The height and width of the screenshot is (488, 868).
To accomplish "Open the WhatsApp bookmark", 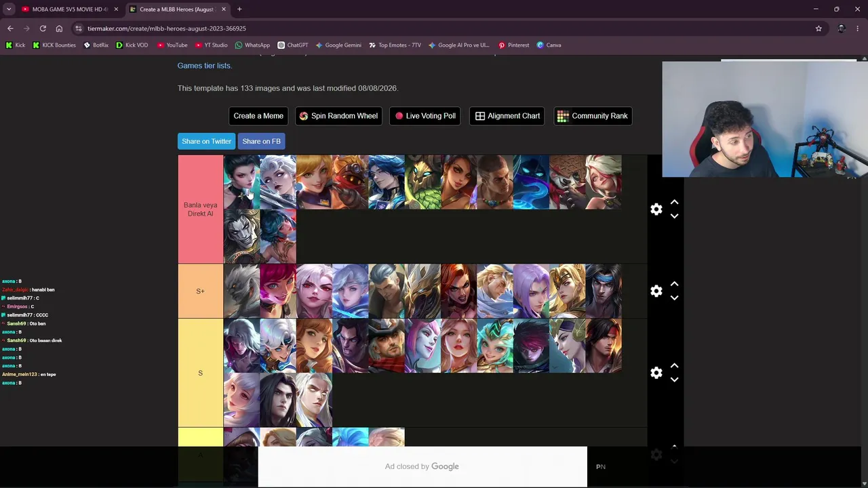I will click(x=252, y=45).
